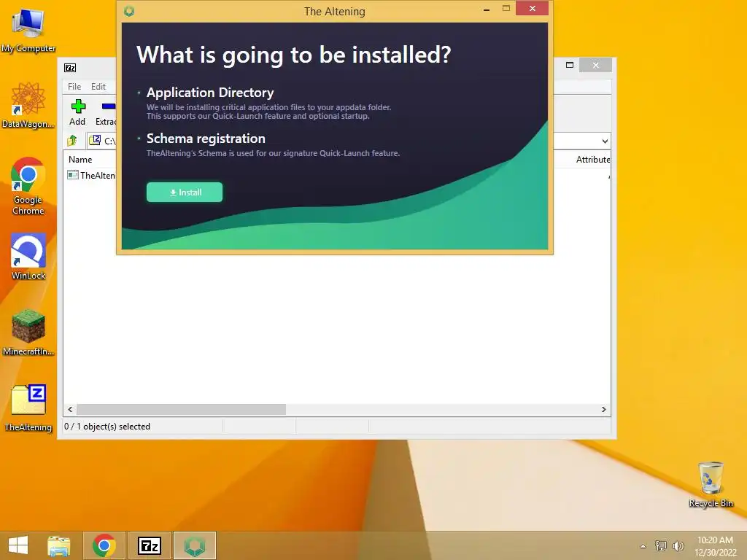Click the '0 / 1 object(s) selected' status text
Image resolution: width=747 pixels, height=560 pixels.
(107, 427)
